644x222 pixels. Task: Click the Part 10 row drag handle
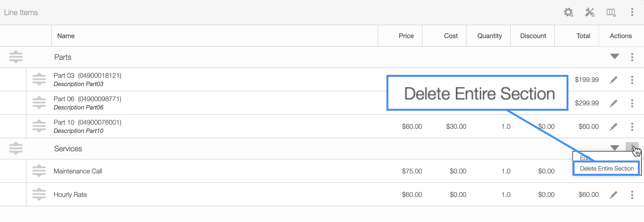[39, 126]
